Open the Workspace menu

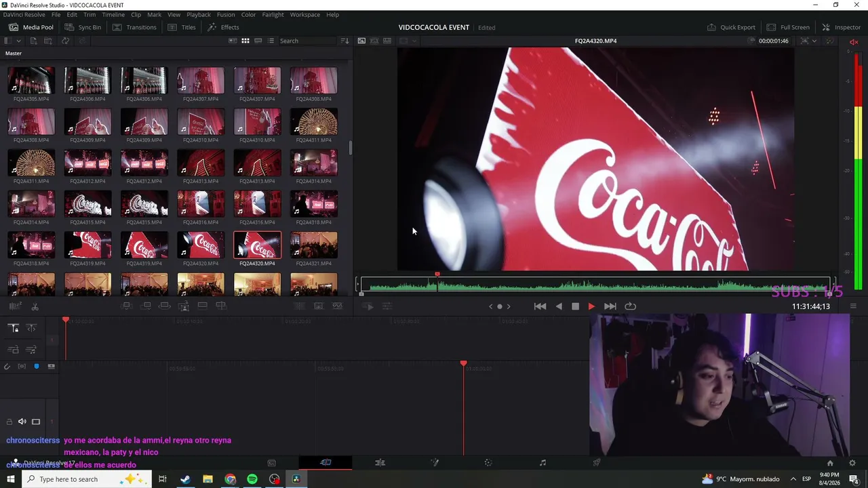click(x=305, y=14)
